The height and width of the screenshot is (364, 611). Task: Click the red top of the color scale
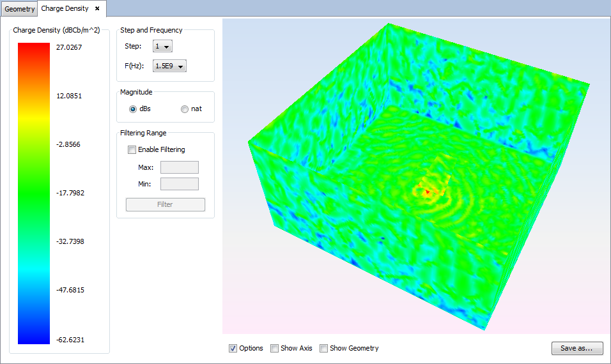(33, 49)
